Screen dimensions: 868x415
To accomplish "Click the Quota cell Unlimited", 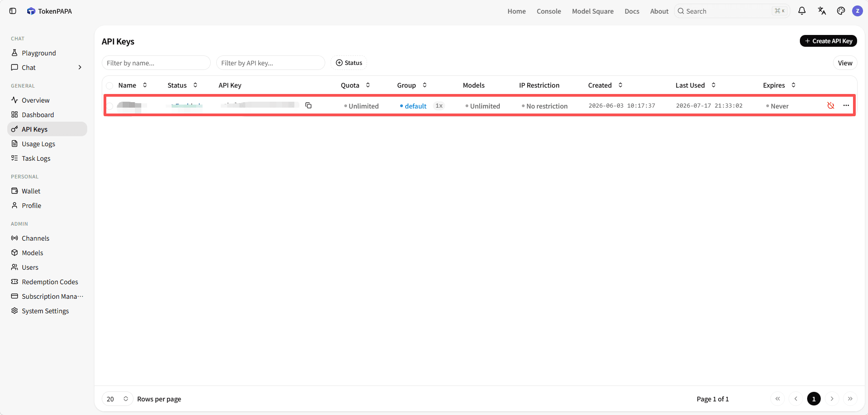I will tap(362, 106).
